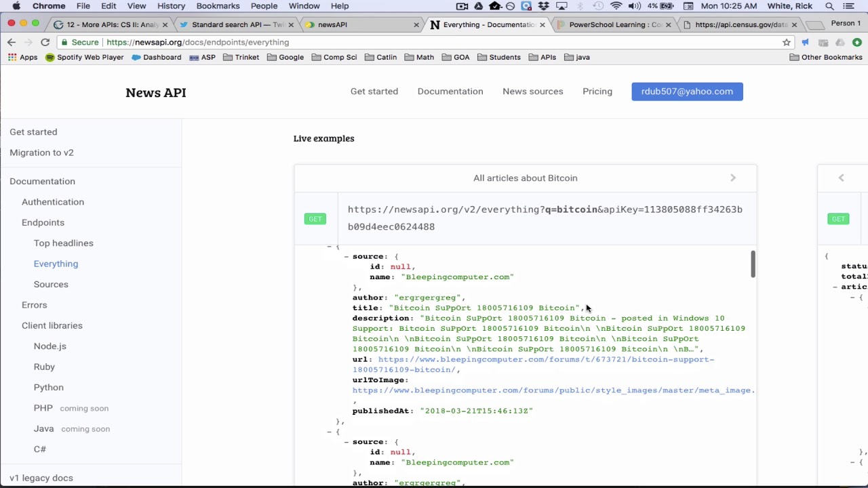
Task: Open News sources page
Action: [x=533, y=91]
